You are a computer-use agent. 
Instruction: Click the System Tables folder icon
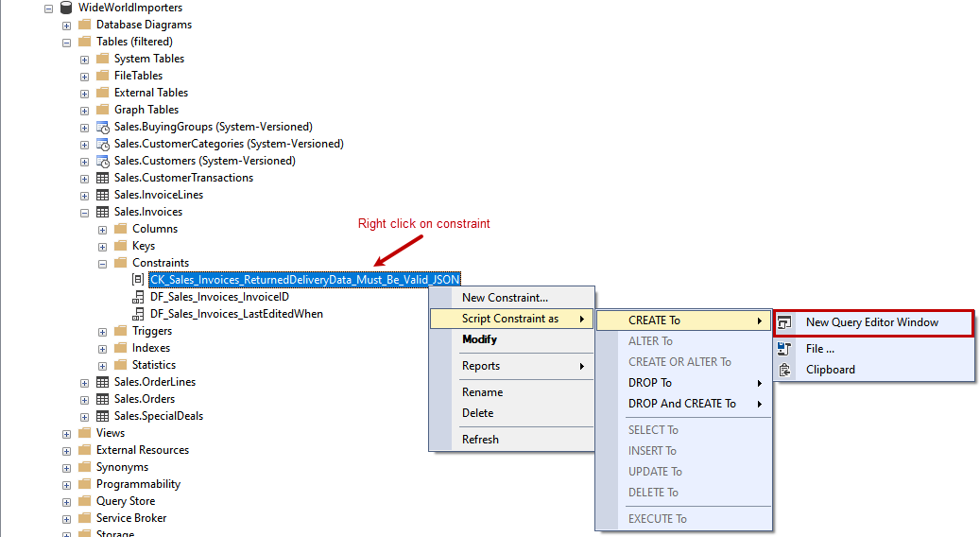pos(102,58)
